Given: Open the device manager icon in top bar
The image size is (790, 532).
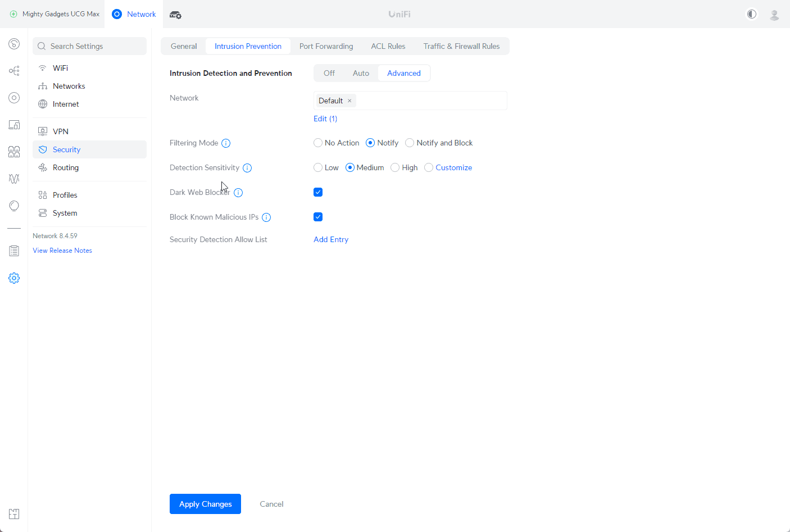Looking at the screenshot, I should pos(175,15).
